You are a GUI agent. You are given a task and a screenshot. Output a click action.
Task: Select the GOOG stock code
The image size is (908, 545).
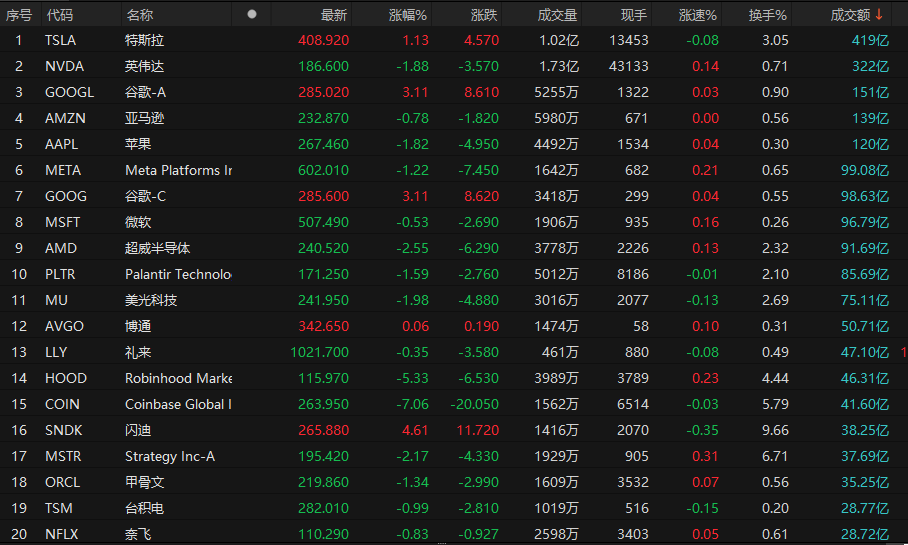[66, 196]
